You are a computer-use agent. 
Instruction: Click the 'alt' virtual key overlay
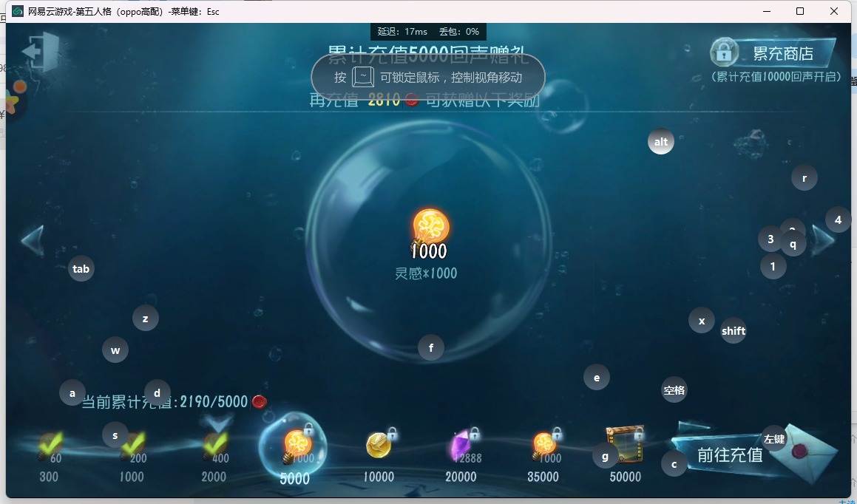tap(661, 142)
